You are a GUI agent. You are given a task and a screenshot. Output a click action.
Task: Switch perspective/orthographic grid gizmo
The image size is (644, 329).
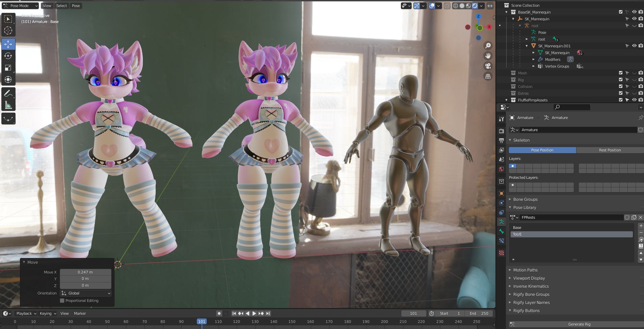pos(488,76)
